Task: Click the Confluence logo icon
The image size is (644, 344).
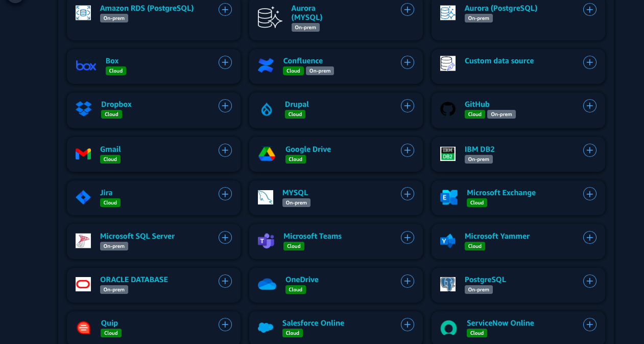Action: pyautogui.click(x=266, y=65)
